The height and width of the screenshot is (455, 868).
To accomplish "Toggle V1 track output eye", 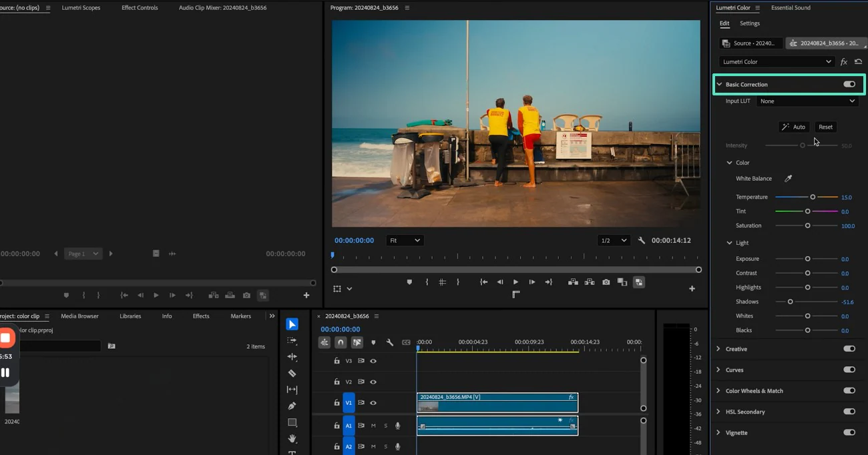I will pos(373,403).
